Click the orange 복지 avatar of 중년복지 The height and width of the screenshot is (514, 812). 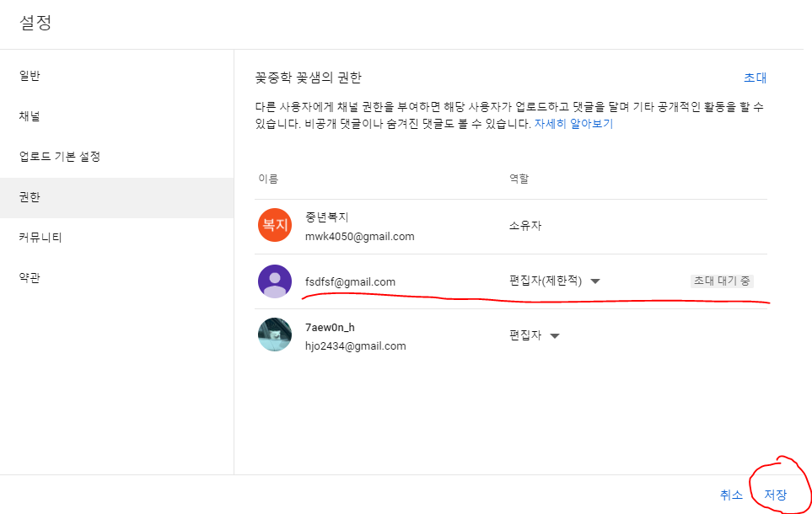(275, 225)
